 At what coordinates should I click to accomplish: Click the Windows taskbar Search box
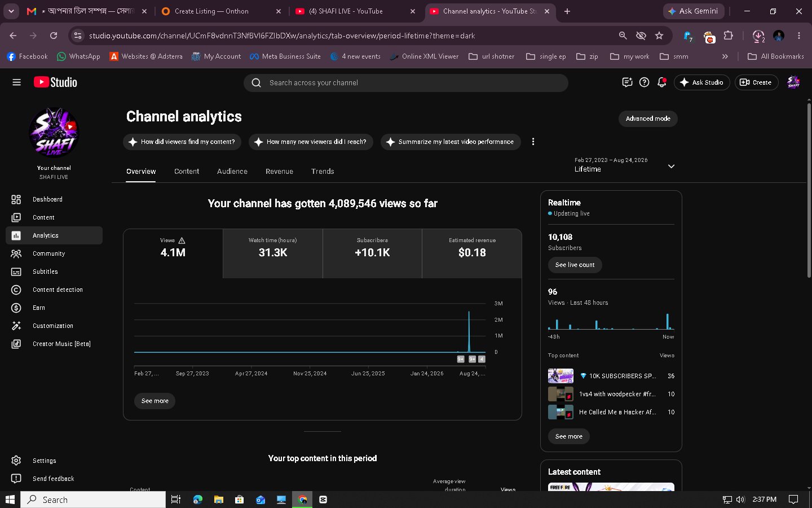(x=94, y=500)
